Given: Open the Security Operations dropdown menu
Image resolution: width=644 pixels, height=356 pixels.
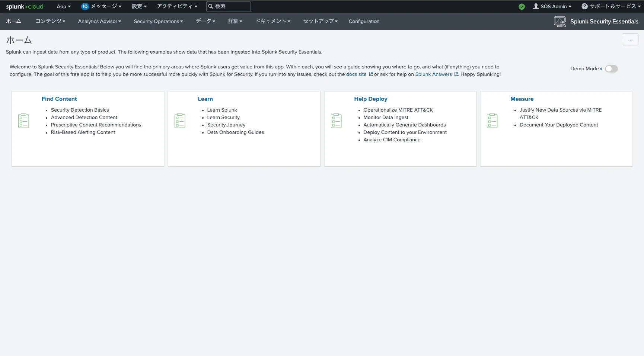Looking at the screenshot, I should [158, 21].
